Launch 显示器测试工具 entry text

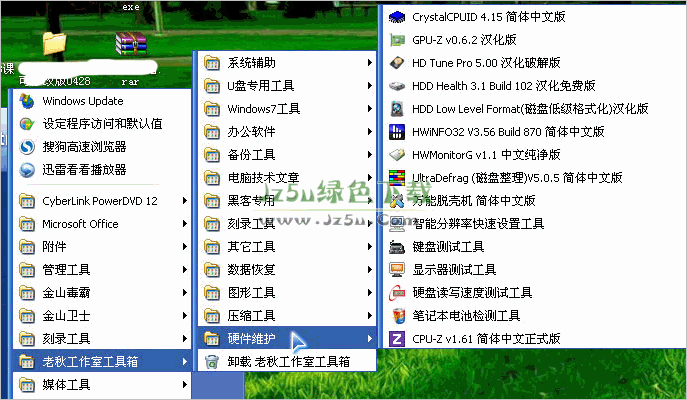pyautogui.click(x=454, y=269)
